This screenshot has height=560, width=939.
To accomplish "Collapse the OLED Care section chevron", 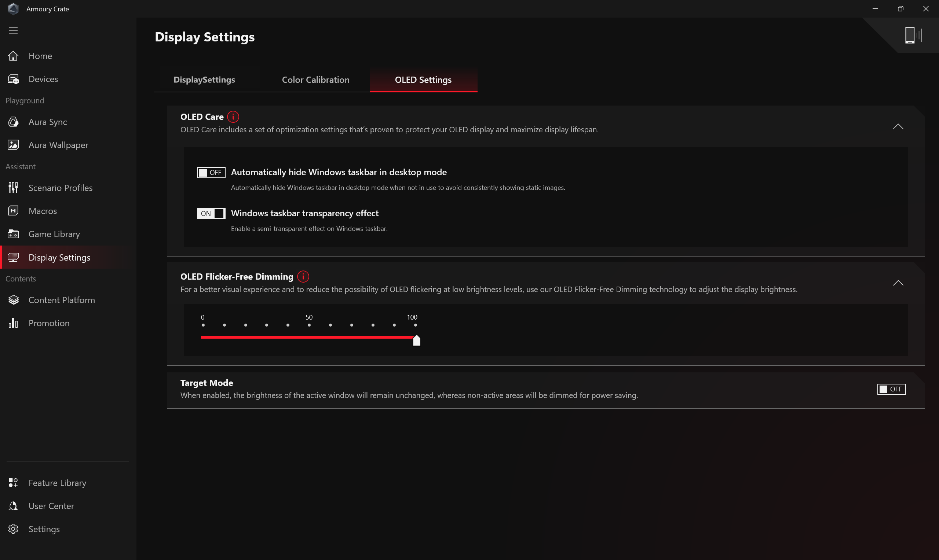I will point(898,127).
